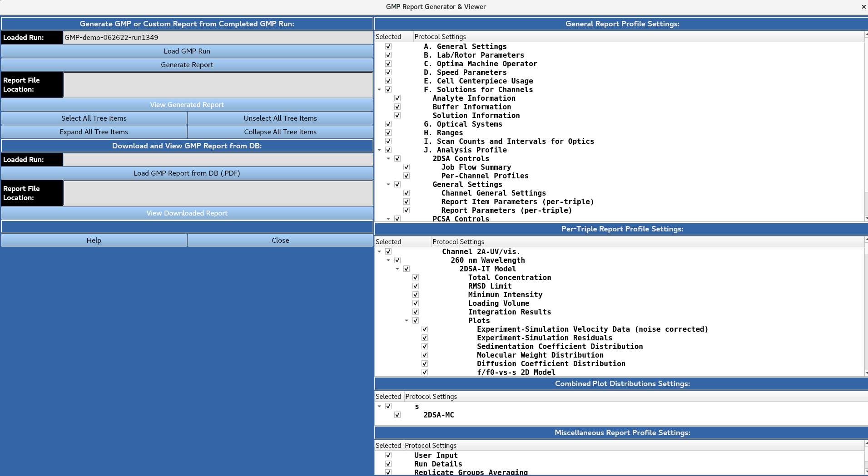This screenshot has height=476, width=868.
Task: Collapse the Plots branch under 2DSA-IT Model
Action: point(407,320)
